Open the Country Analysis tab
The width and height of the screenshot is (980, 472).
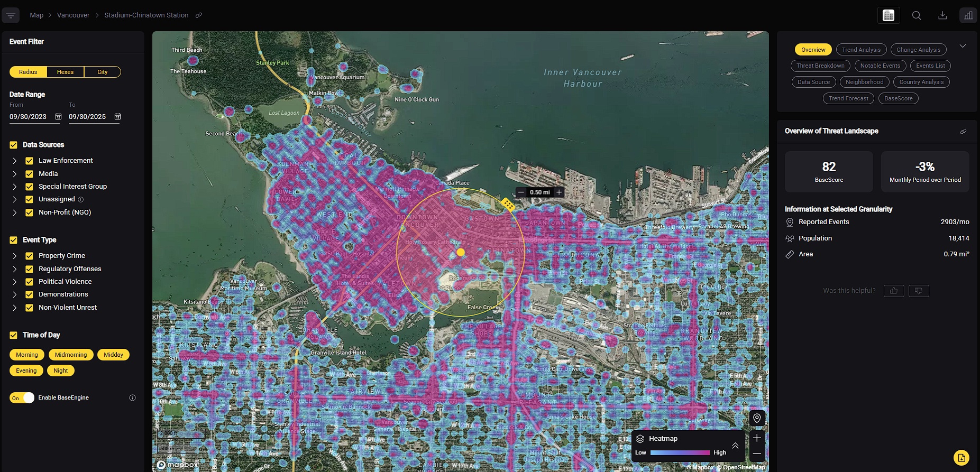(x=921, y=82)
